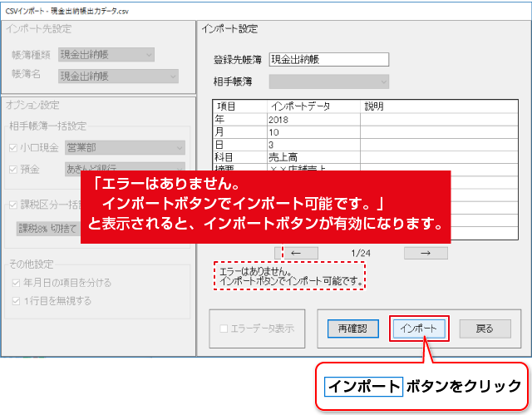The height and width of the screenshot is (415, 532).
Task: Open the 営業部 dropdown for 小口現金
Action: [124, 148]
